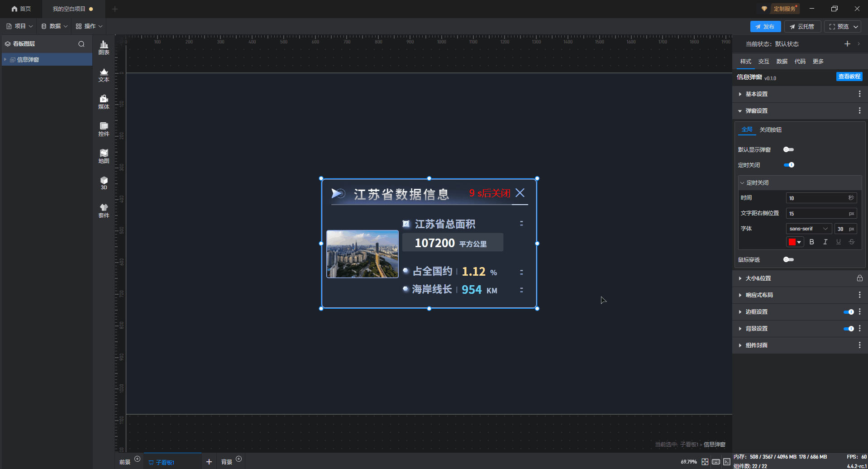This screenshot has height=469, width=868.
Task: Switch to the 交互 tab
Action: [763, 62]
